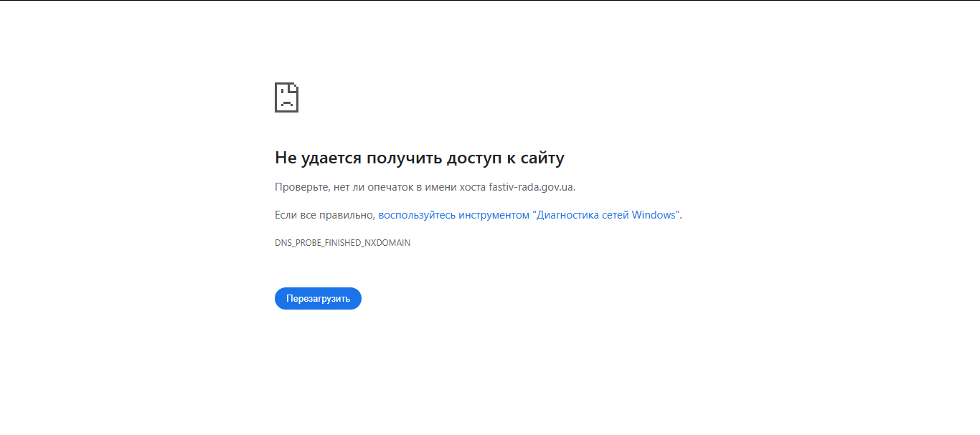Screen dimensions: 980x435
Task: Select the heading "Не удается получить доступ к сайту"
Action: coord(420,158)
